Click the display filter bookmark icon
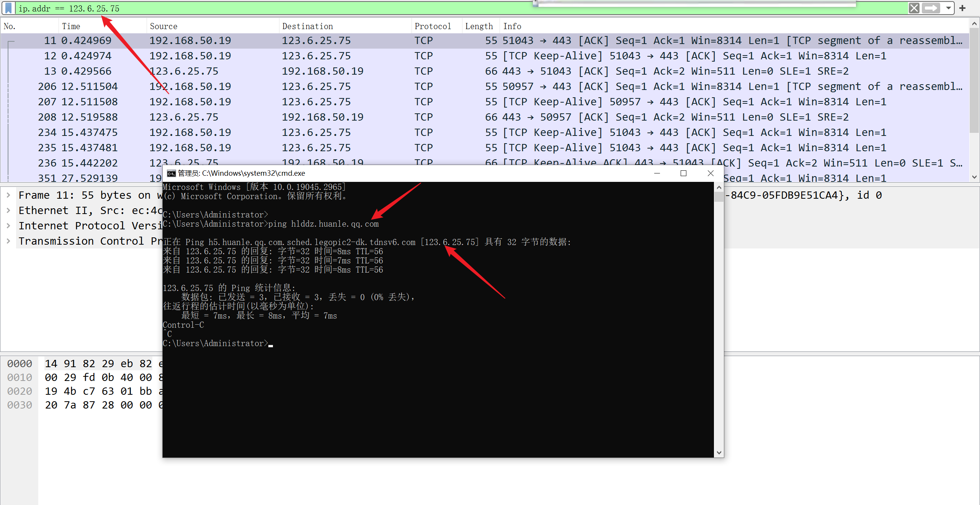This screenshot has width=980, height=505. click(8, 8)
